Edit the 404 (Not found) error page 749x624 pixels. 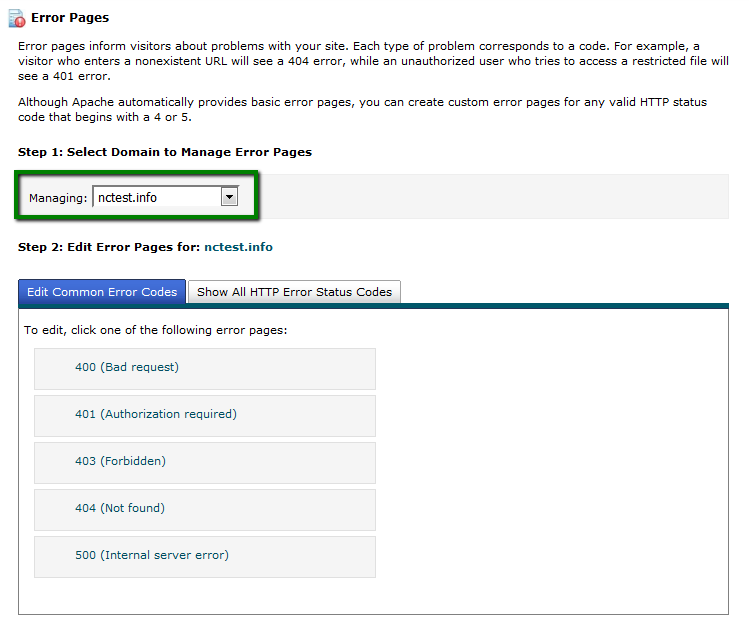pyautogui.click(x=119, y=508)
